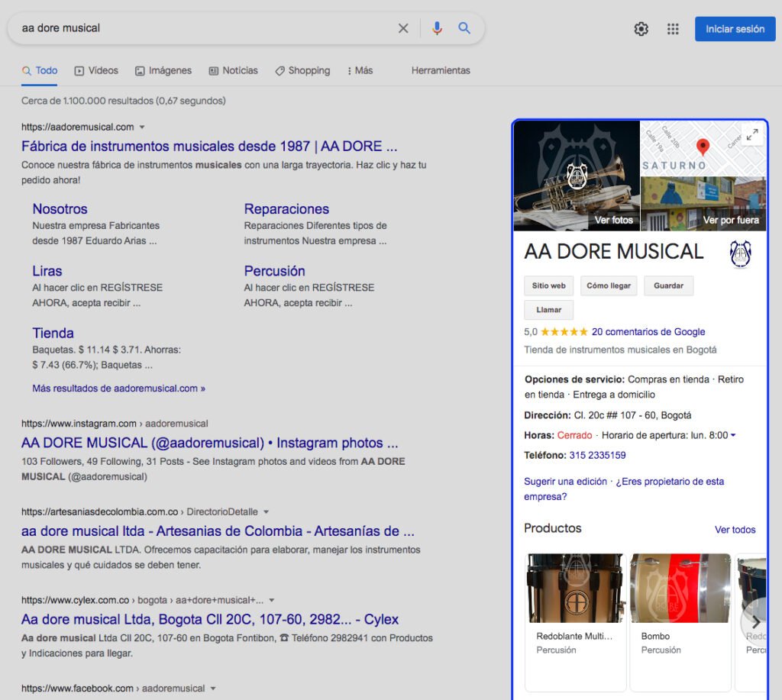
Task: Click the blue magnifier search icon
Action: [464, 28]
